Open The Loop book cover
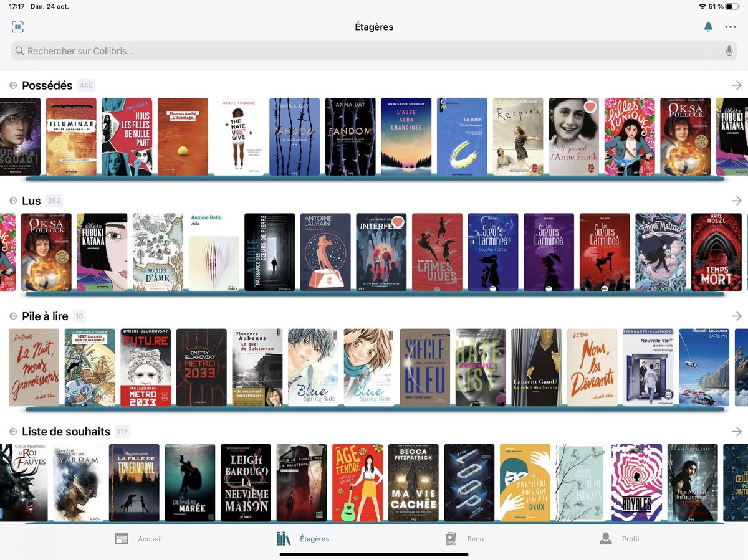The height and width of the screenshot is (560, 748). 469,483
